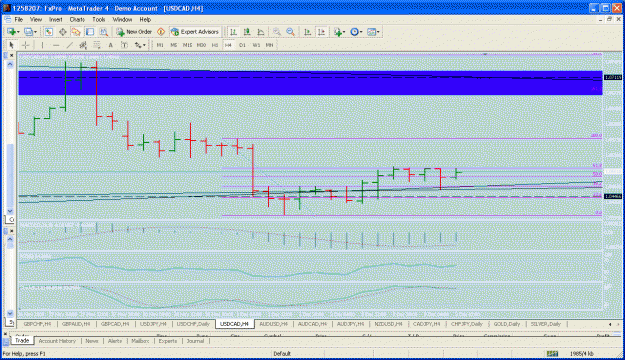Viewport: 625px width, 360px height.
Task: Set timeframe to MN
Action: pyautogui.click(x=269, y=45)
